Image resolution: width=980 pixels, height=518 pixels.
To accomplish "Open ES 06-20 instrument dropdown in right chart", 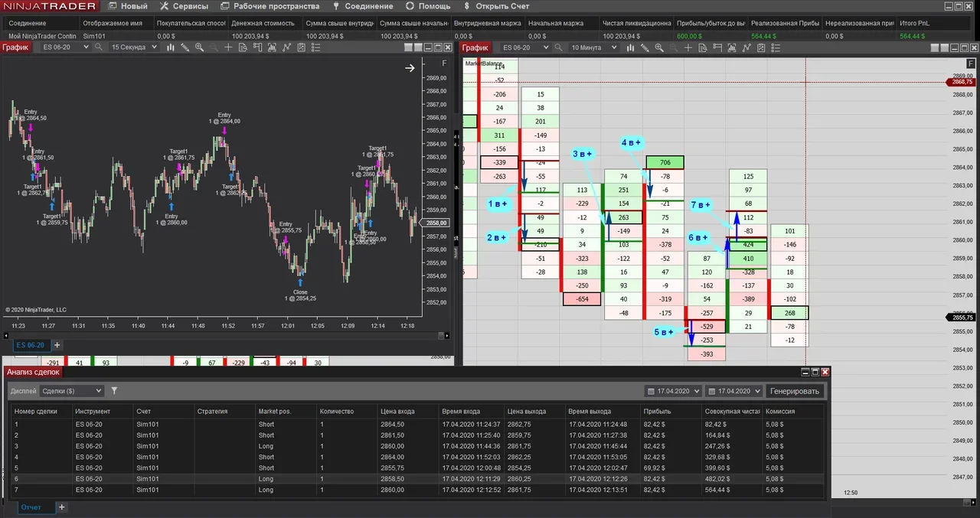I will coord(524,47).
